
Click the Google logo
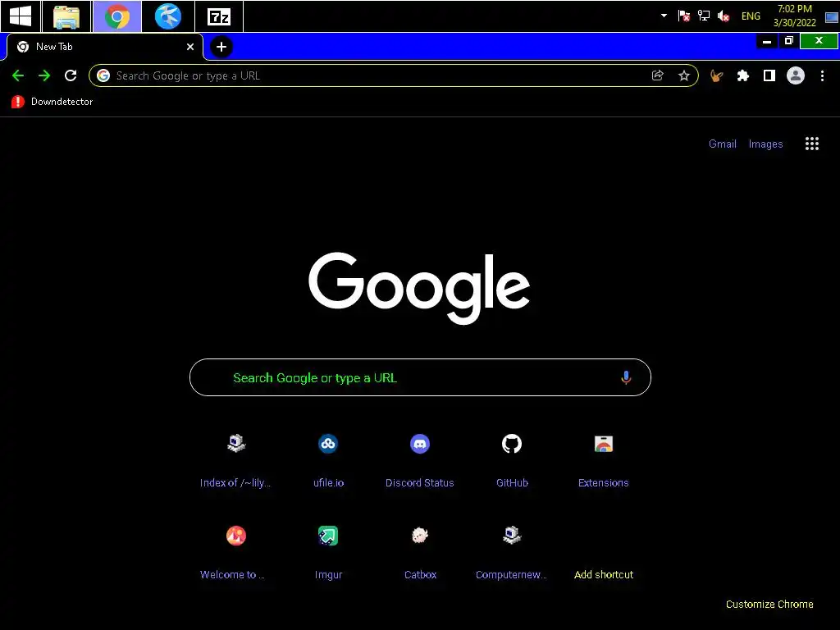coord(419,288)
